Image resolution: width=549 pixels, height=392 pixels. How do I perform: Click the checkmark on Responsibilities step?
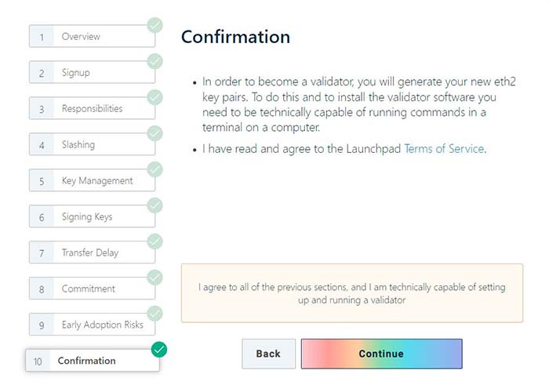pyautogui.click(x=155, y=97)
